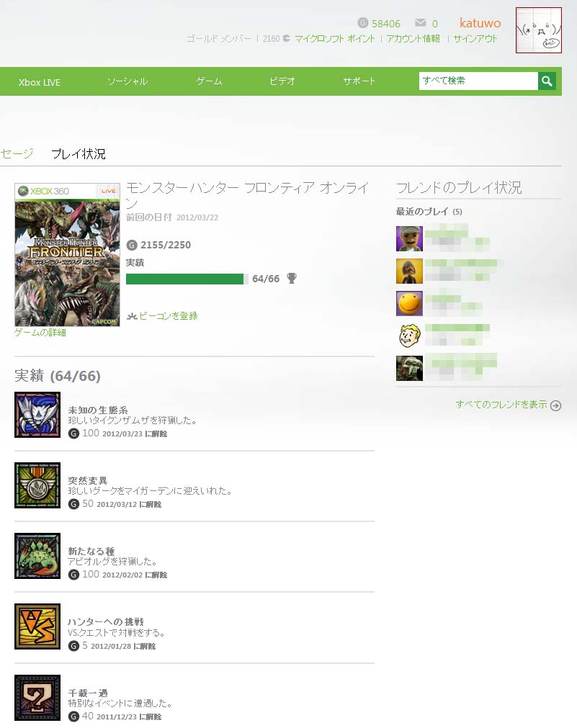Screen dimensions: 577x728
Task: Click the achievements trophy icon beside 64/66
Action: pos(291,278)
